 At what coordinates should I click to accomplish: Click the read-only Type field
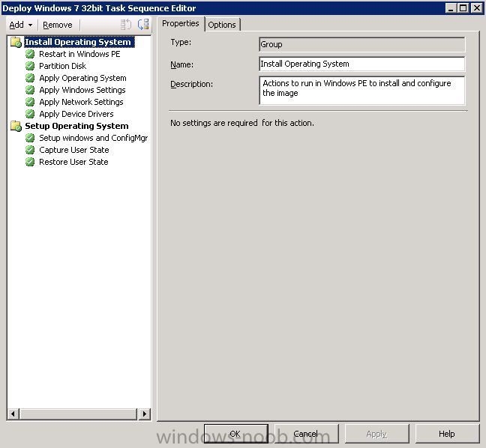[361, 45]
